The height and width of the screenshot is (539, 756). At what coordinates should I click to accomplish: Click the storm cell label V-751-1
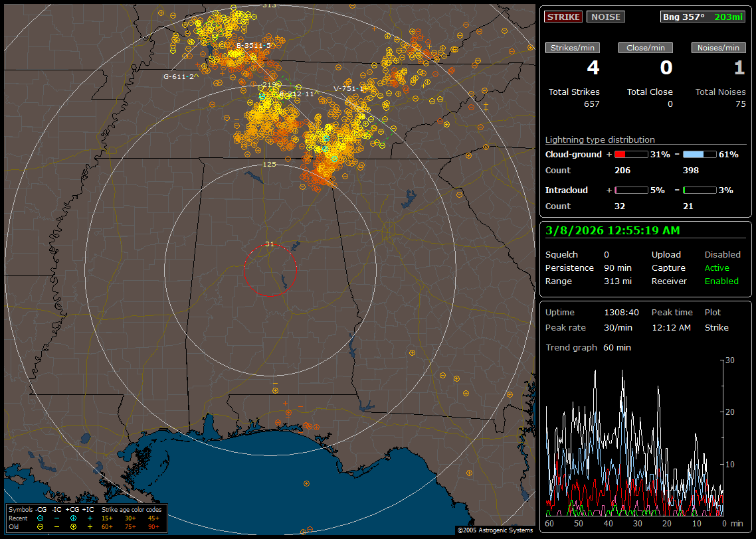[349, 88]
